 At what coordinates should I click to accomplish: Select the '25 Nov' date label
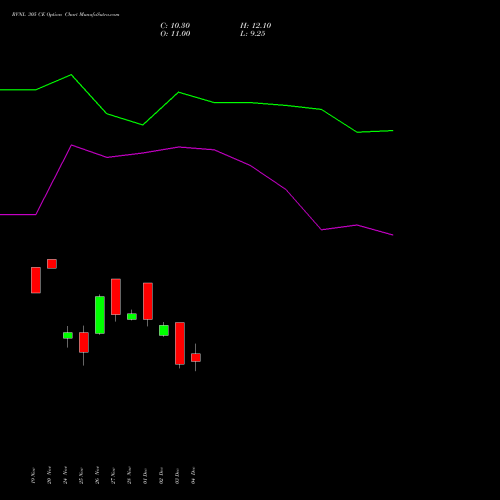click(81, 476)
